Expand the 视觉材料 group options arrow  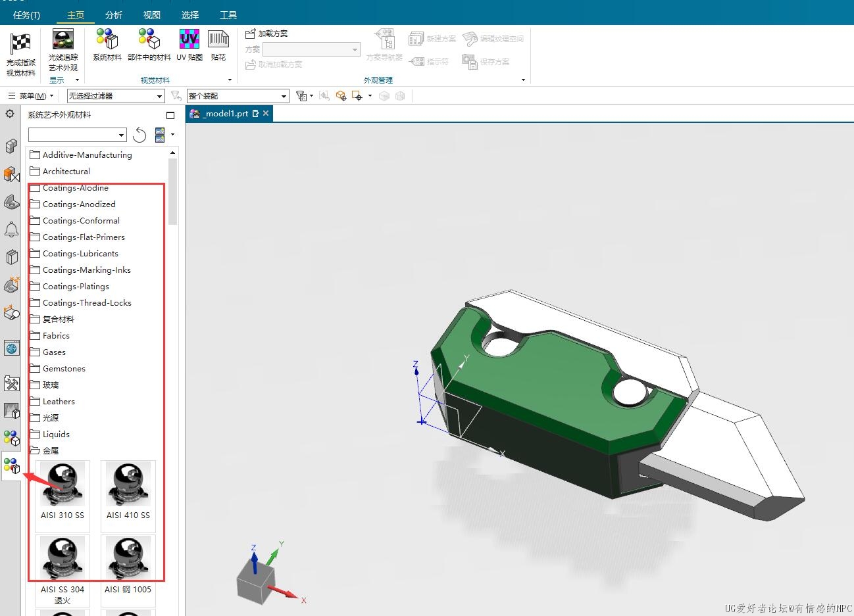pyautogui.click(x=230, y=80)
